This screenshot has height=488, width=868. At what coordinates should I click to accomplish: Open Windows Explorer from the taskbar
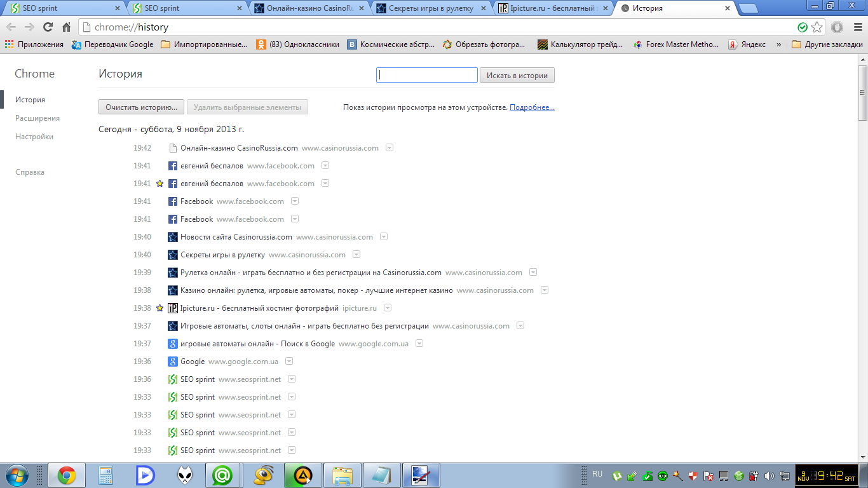[342, 475]
